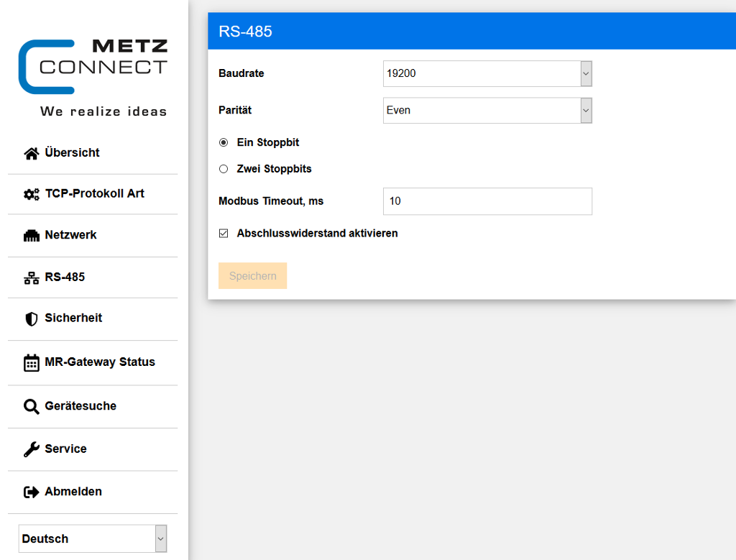Viewport: 736px width, 560px height.
Task: Click the home icon beside Übersicht
Action: click(x=31, y=153)
